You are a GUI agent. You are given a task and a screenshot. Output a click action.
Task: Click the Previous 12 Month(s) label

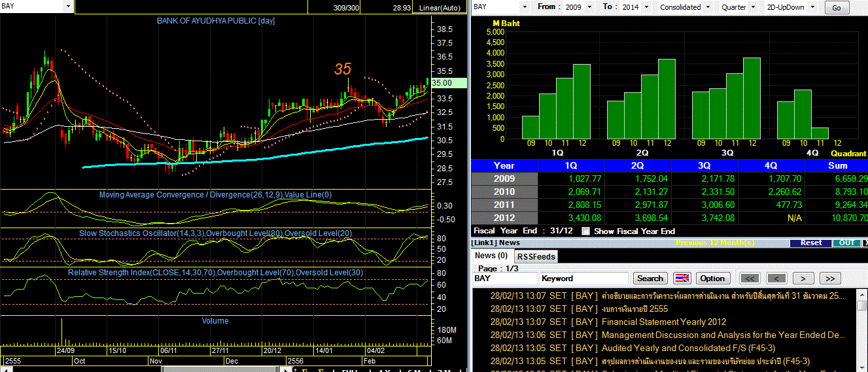click(x=715, y=243)
